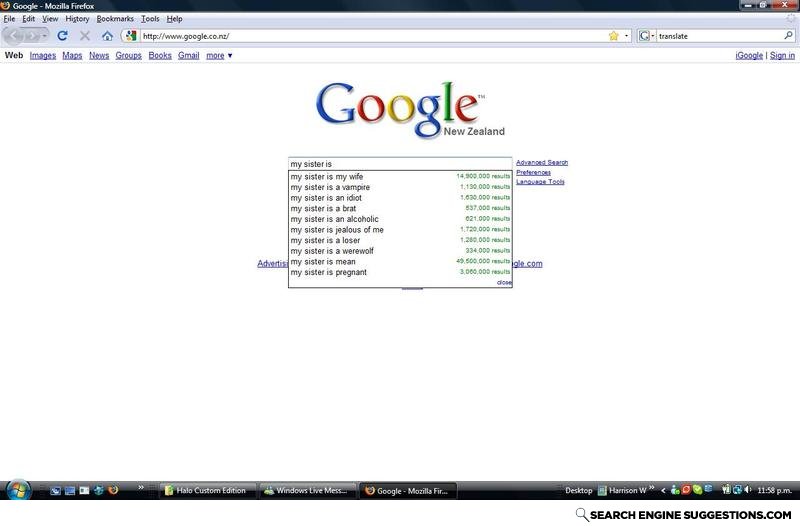800x526 pixels.
Task: Open the File menu
Action: pos(9,19)
